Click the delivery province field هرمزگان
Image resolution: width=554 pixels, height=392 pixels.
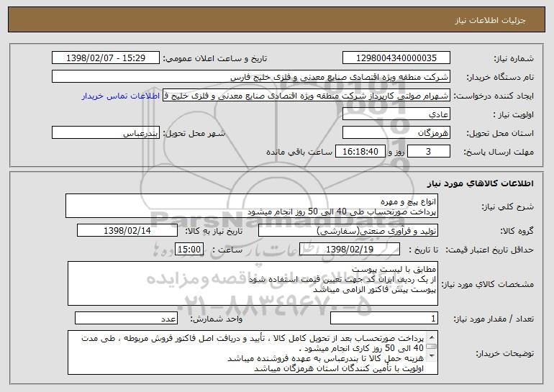[x=396, y=133]
